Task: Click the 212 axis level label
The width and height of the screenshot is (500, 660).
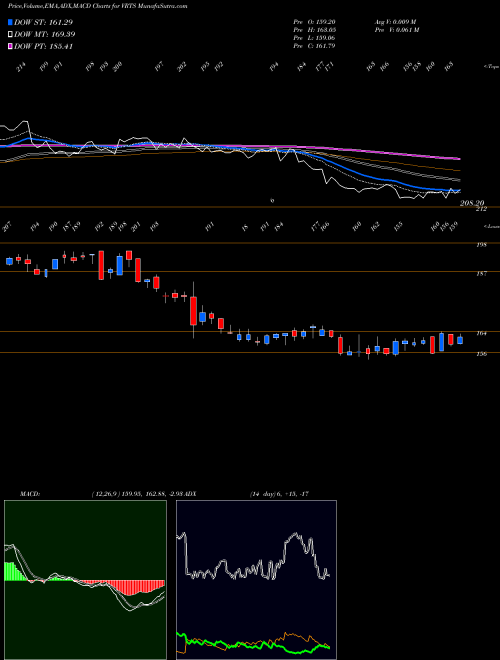Action: pyautogui.click(x=481, y=209)
